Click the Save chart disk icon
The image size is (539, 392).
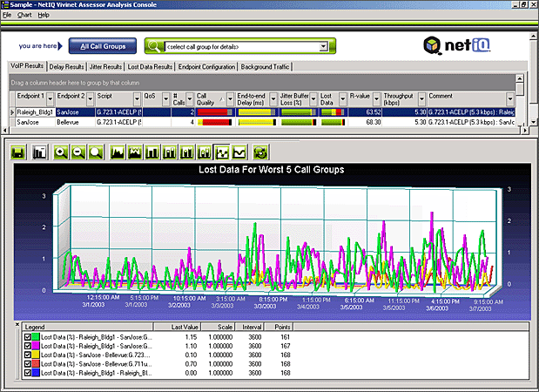(x=18, y=152)
